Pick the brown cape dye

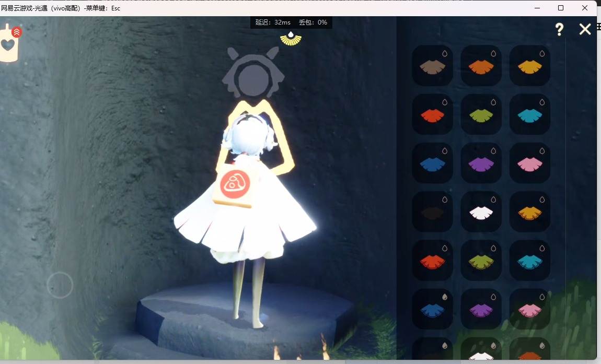tap(432, 65)
